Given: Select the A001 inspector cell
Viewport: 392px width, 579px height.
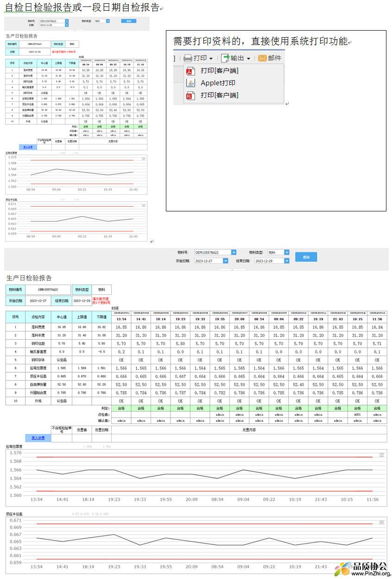Looking at the screenshot, I should pyautogui.click(x=357, y=414).
